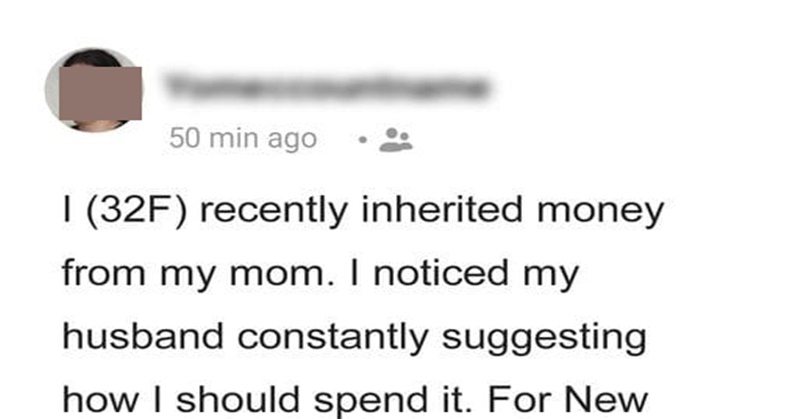Click the word 'money' in the post
Screen dimensions: 800x419
click(x=601, y=212)
